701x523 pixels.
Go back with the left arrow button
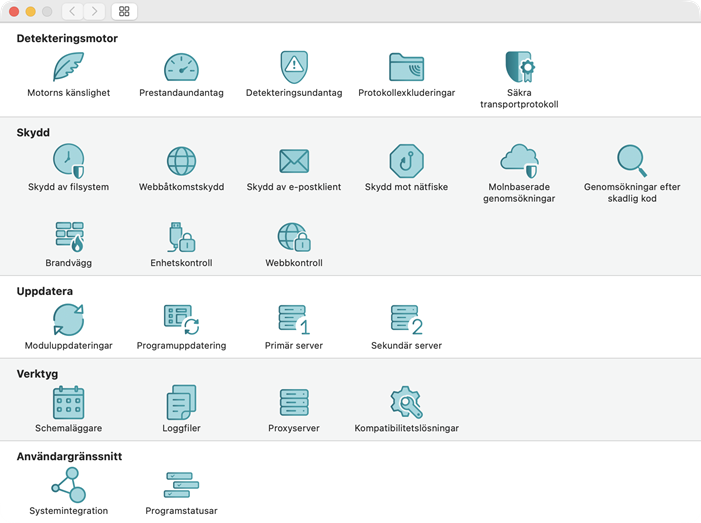[x=72, y=11]
